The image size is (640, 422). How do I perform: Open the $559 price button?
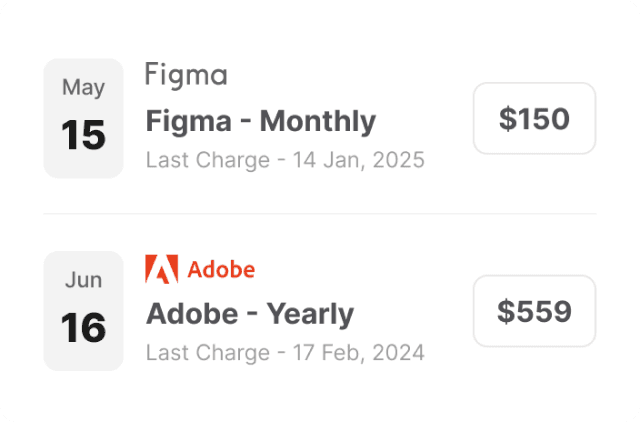click(x=534, y=311)
